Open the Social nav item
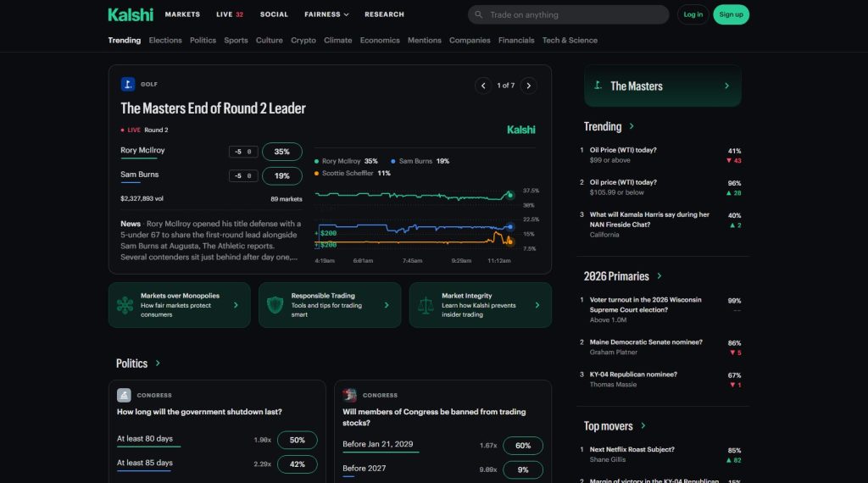Image resolution: width=868 pixels, height=483 pixels. [274, 14]
